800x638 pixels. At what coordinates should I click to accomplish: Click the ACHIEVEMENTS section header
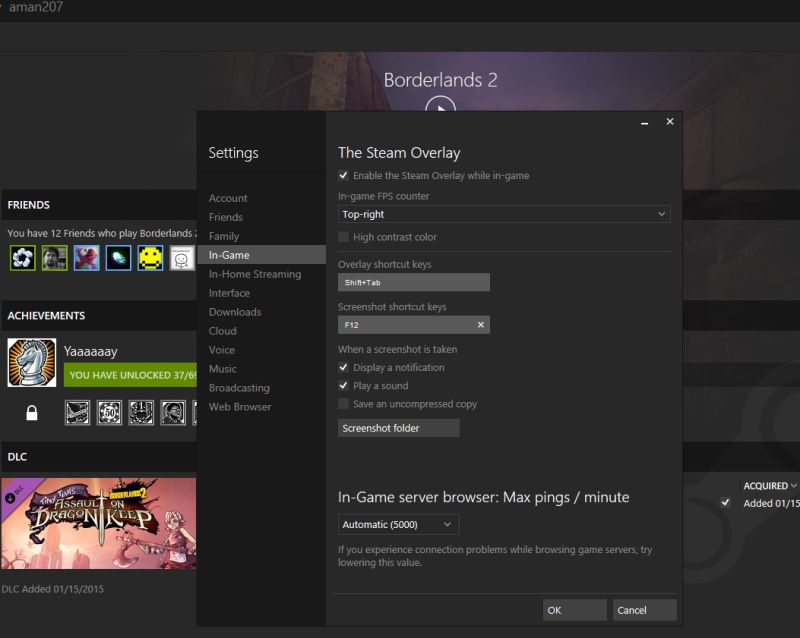46,315
